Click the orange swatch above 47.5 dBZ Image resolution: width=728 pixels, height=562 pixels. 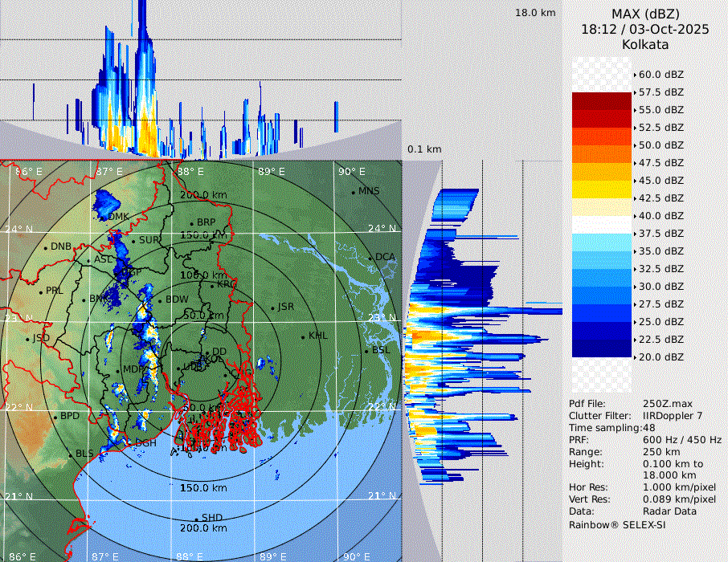click(x=602, y=153)
